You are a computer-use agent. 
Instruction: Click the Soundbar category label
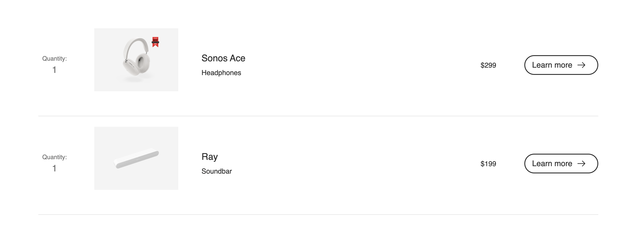click(217, 171)
